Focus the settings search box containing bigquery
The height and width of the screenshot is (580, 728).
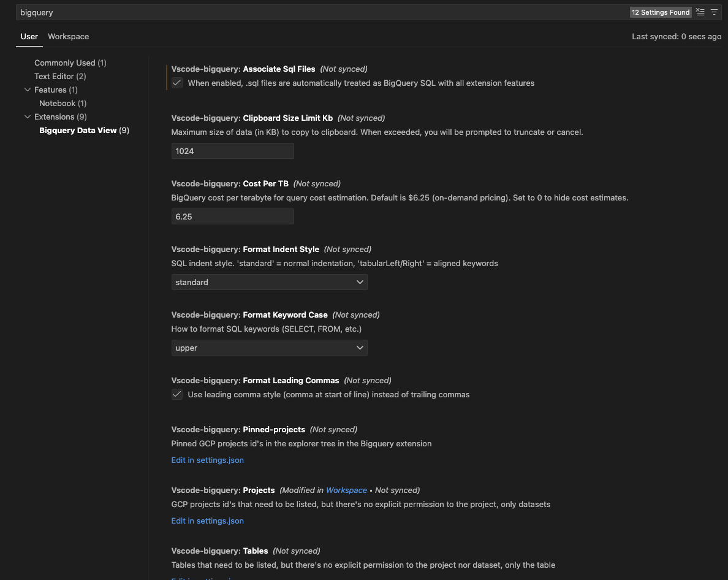pyautogui.click(x=323, y=12)
